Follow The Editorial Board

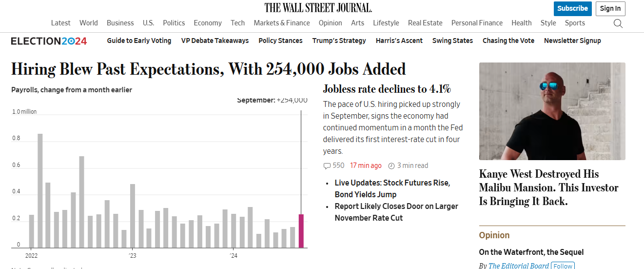click(x=563, y=266)
